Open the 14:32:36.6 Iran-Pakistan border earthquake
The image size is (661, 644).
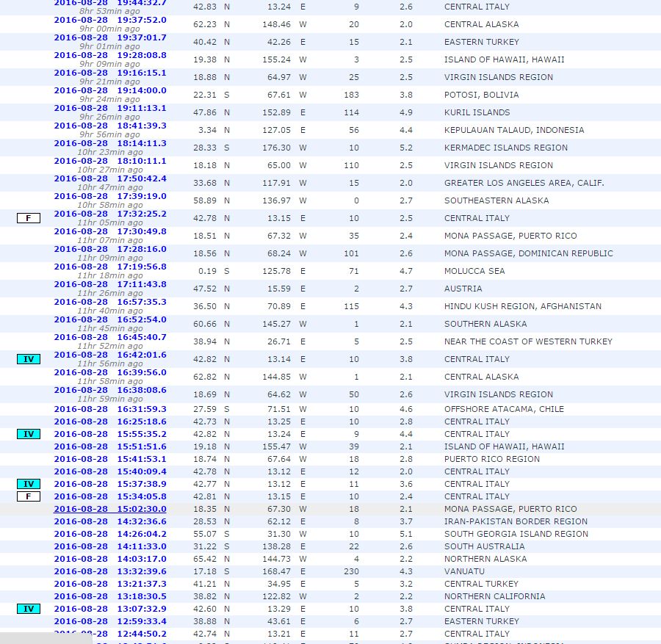coord(110,521)
